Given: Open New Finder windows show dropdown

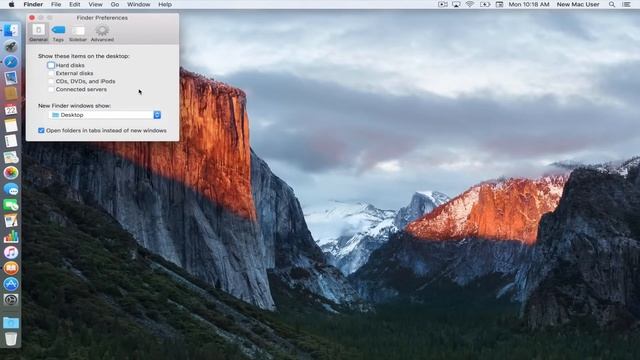Looking at the screenshot, I should 105,115.
